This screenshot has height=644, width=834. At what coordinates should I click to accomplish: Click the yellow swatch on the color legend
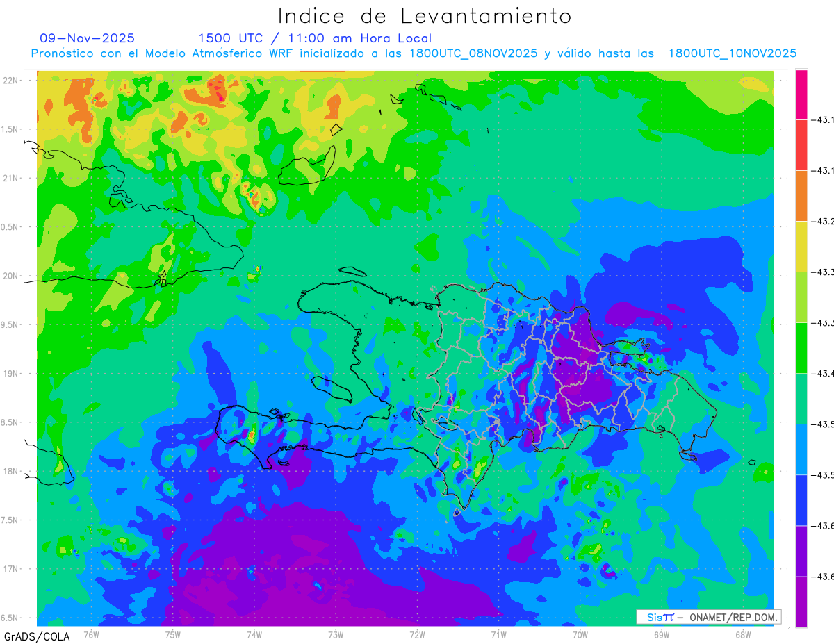(x=801, y=246)
